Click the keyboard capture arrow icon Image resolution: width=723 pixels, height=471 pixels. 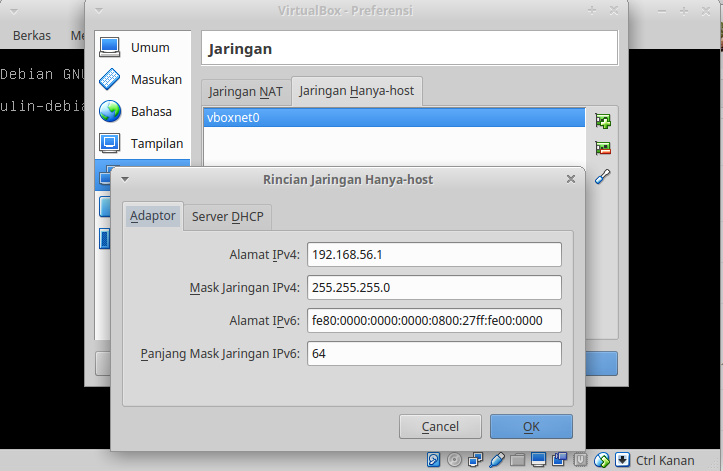click(622, 460)
